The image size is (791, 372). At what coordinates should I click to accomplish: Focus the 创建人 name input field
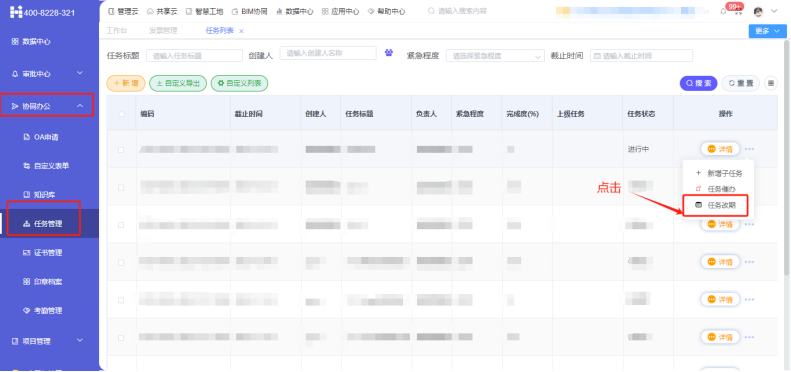pyautogui.click(x=328, y=53)
